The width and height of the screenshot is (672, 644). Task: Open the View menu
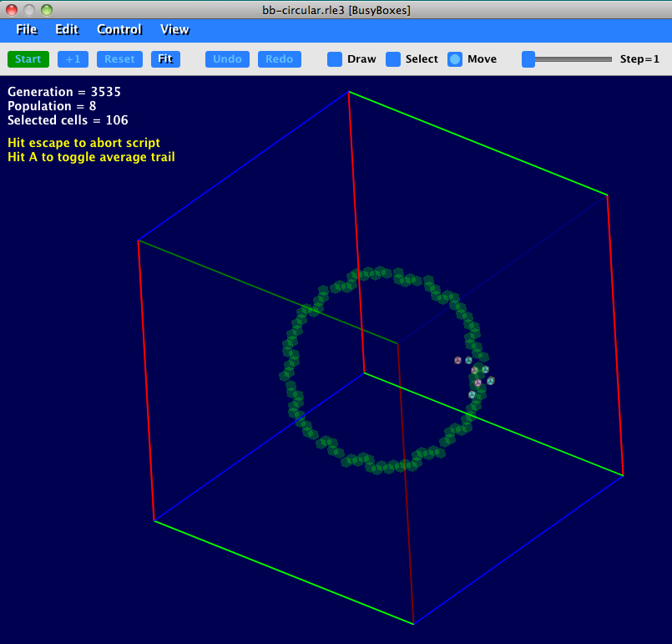tap(174, 29)
